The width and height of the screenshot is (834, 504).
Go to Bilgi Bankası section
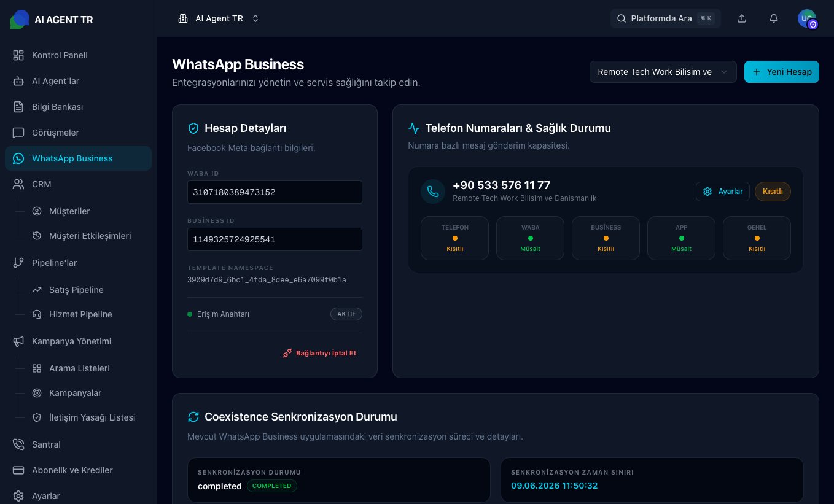click(78, 107)
